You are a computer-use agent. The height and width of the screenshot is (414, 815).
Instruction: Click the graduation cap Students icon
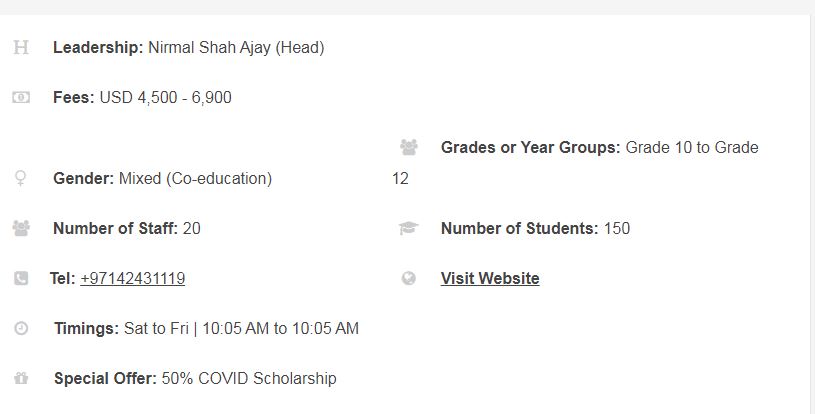point(409,228)
